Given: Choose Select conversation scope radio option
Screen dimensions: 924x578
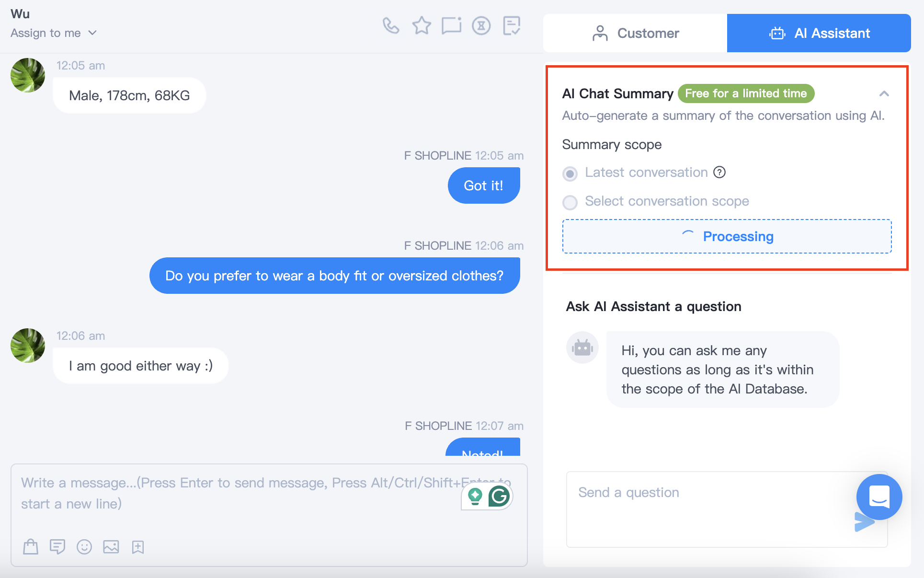Looking at the screenshot, I should pyautogui.click(x=570, y=202).
